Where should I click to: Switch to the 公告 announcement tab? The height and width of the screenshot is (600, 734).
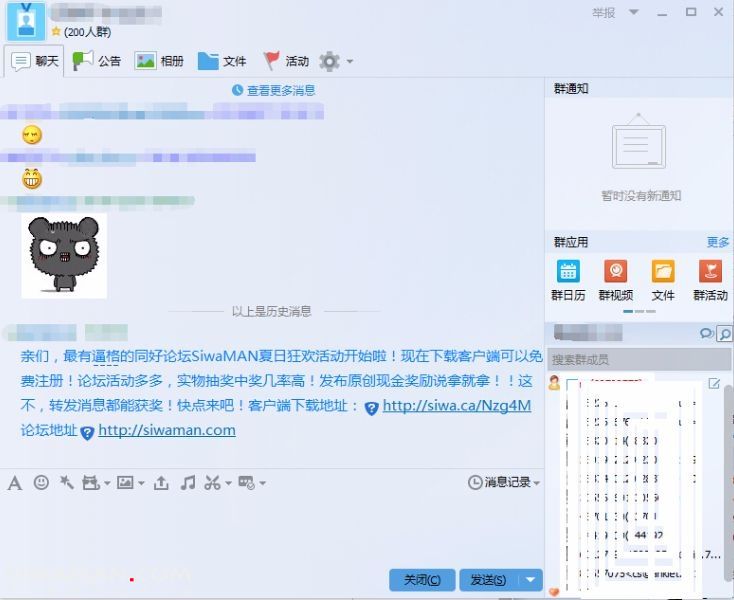(98, 61)
